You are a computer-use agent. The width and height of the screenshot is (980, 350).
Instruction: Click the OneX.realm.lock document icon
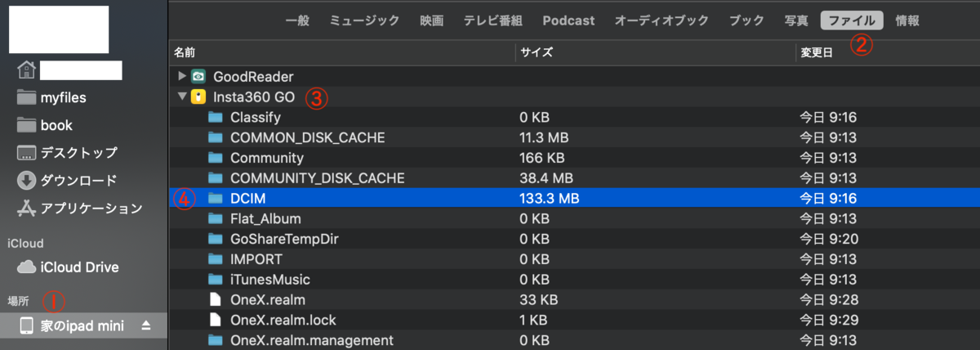[x=216, y=320]
